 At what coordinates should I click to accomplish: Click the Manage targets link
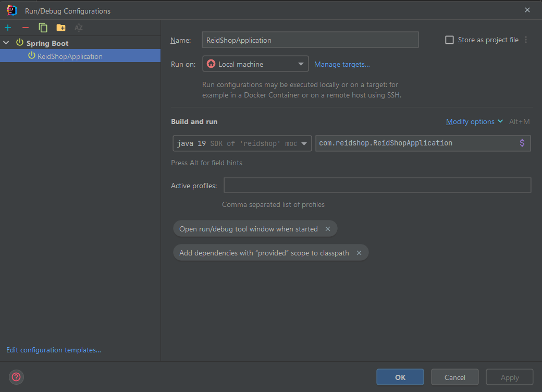point(342,64)
